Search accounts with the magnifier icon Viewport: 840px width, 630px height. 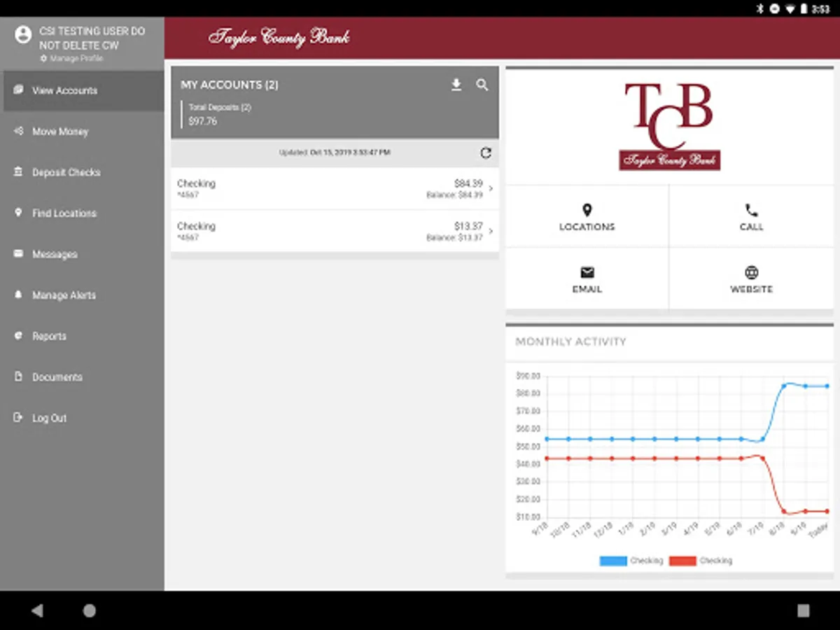click(x=482, y=85)
